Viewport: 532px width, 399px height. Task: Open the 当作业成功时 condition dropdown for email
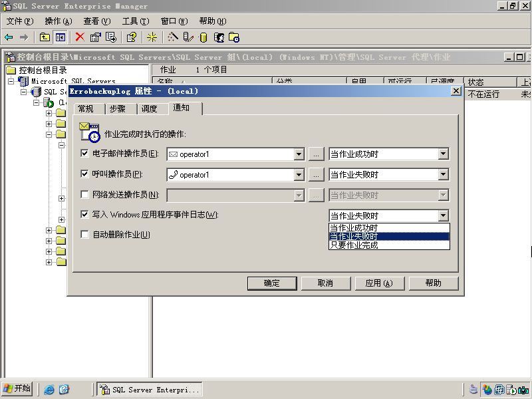(443, 154)
